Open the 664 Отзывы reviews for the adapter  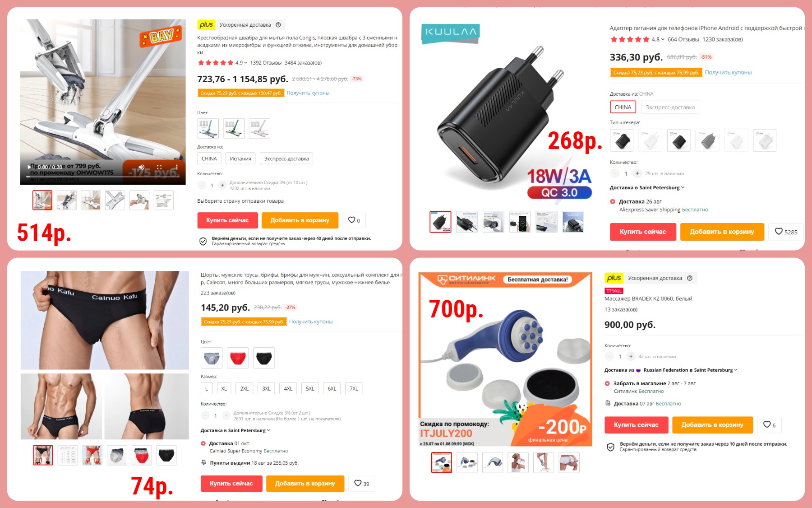(683, 39)
